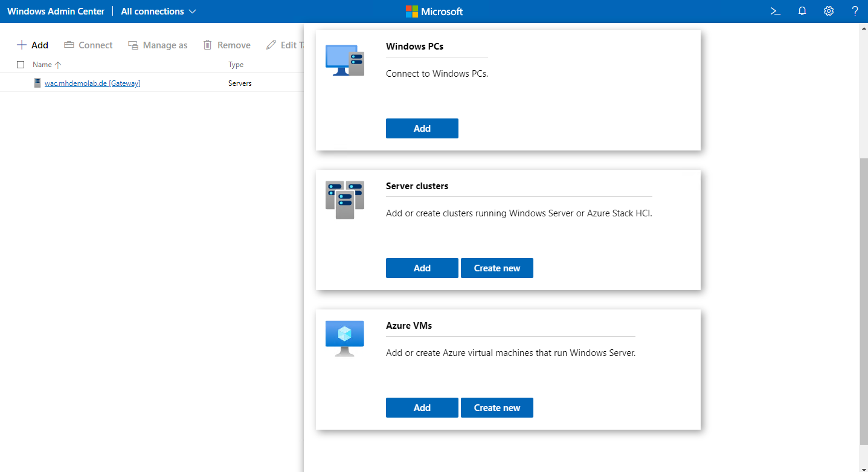Viewport: 868px width, 472px height.
Task: Click the Remove toolbar button
Action: pos(227,45)
